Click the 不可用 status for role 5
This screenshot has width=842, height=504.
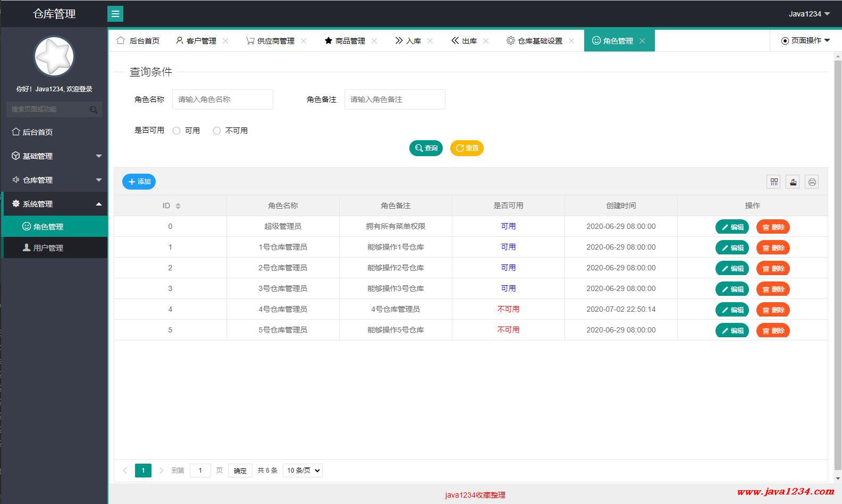(508, 330)
